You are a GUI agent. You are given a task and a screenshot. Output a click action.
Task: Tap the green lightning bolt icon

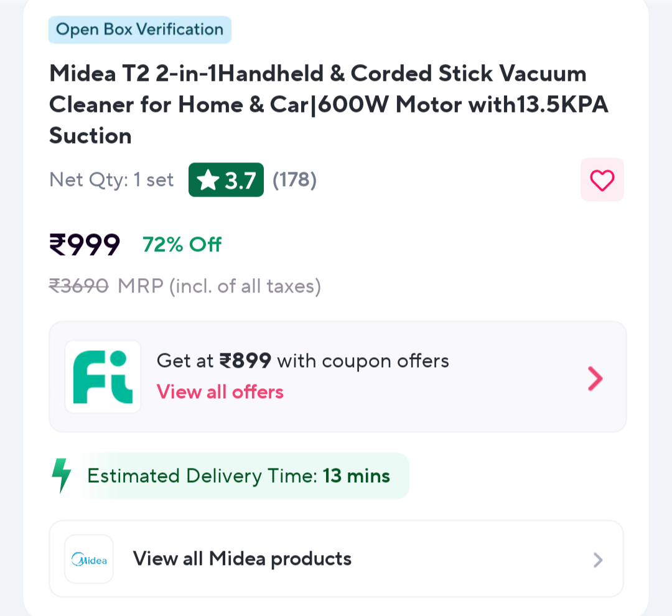tap(61, 476)
